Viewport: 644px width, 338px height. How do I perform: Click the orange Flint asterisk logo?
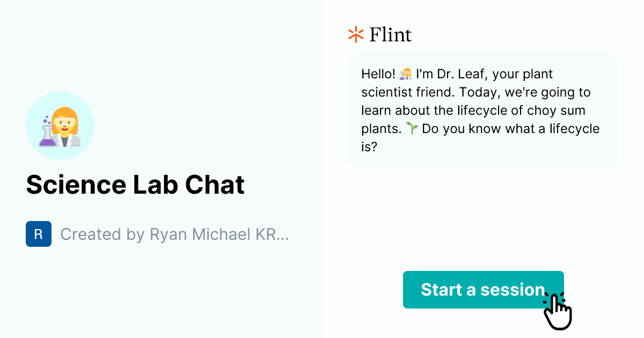coord(355,34)
